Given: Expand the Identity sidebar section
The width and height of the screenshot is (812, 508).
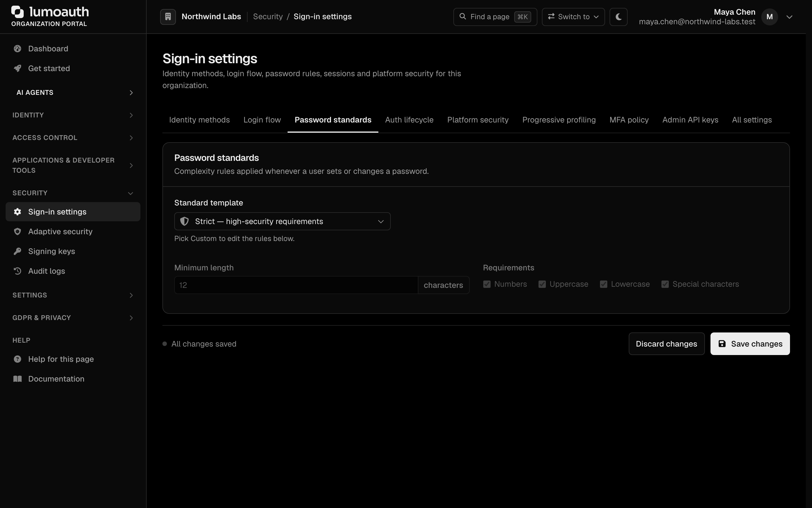Looking at the screenshot, I should point(73,115).
